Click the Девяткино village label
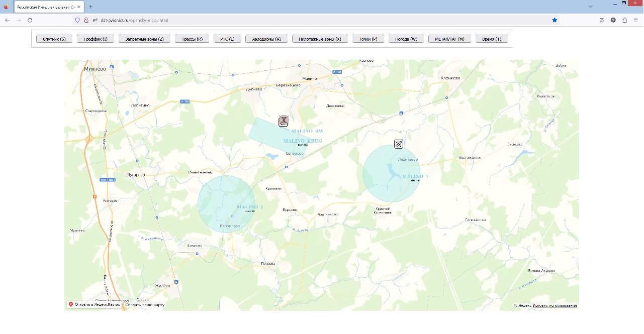Screen dimensions: 644x334 pyautogui.click(x=335, y=106)
